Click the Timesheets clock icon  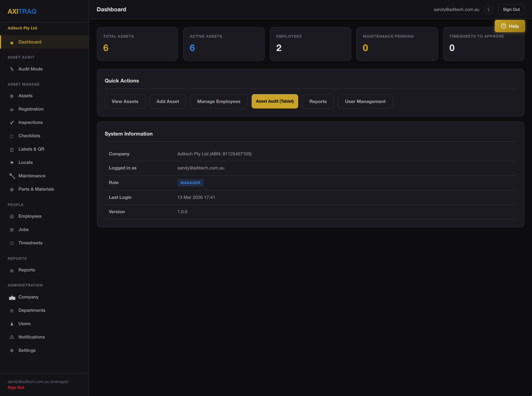point(12,243)
